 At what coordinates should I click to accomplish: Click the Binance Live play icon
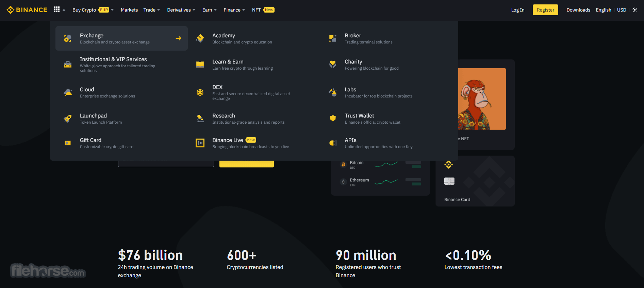click(200, 143)
